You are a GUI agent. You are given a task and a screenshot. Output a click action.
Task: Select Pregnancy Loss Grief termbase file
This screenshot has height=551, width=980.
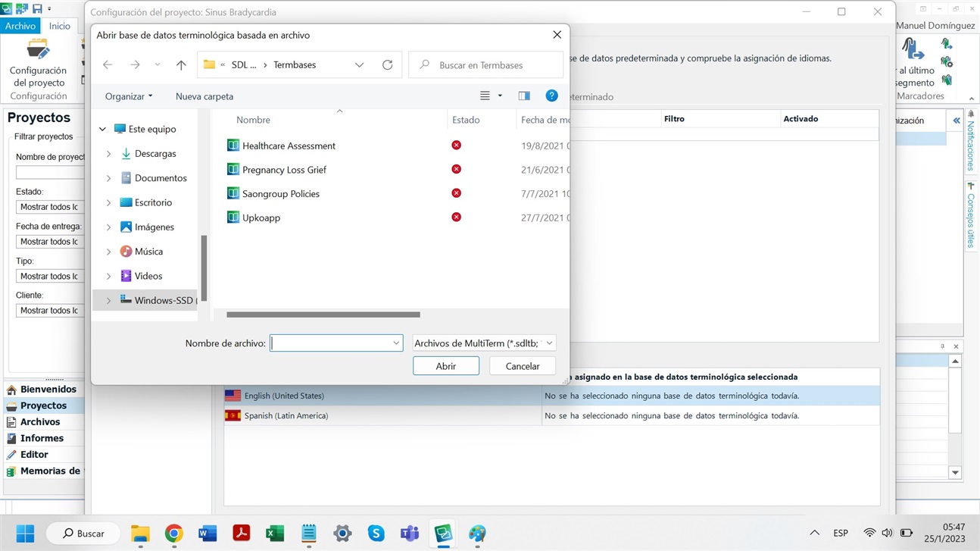[284, 170]
